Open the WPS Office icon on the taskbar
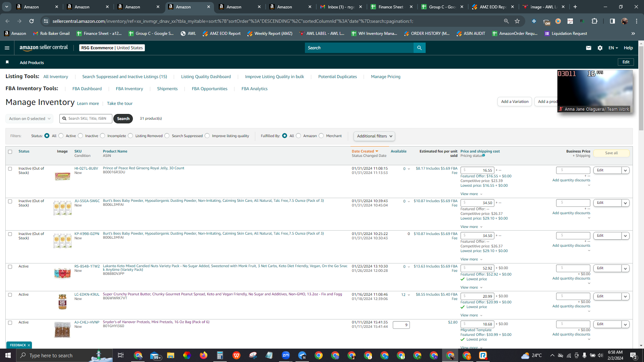The width and height of the screenshot is (644, 362). click(x=236, y=355)
